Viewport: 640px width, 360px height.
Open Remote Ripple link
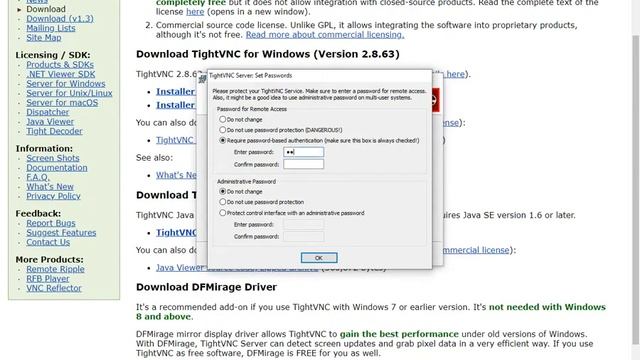tap(56, 269)
